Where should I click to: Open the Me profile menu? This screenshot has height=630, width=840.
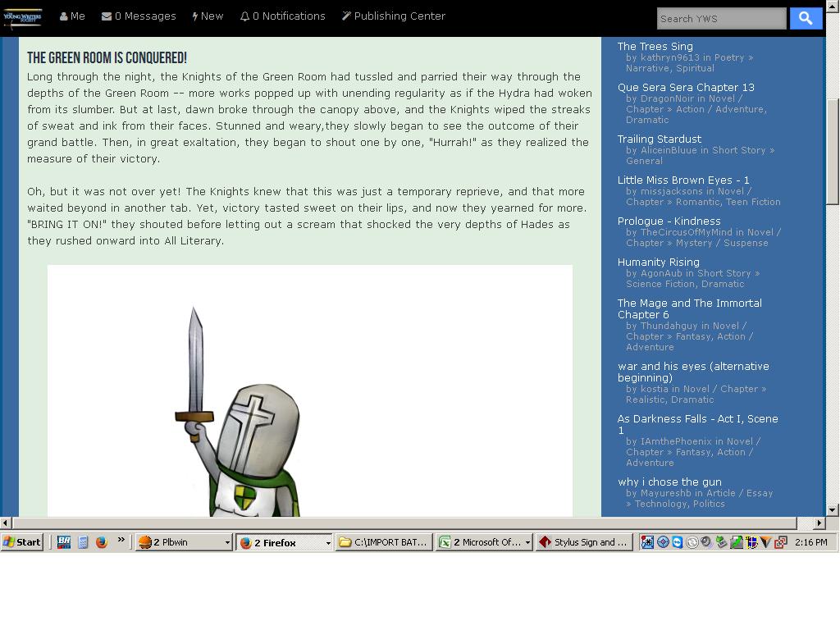point(72,16)
